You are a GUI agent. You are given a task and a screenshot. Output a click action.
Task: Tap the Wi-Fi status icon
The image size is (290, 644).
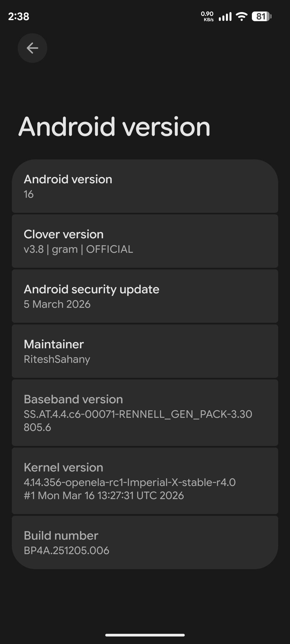[x=241, y=16]
